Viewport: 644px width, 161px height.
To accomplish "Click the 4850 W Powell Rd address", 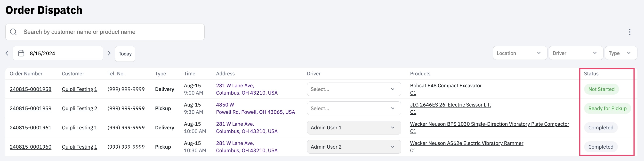I will click(x=255, y=108).
